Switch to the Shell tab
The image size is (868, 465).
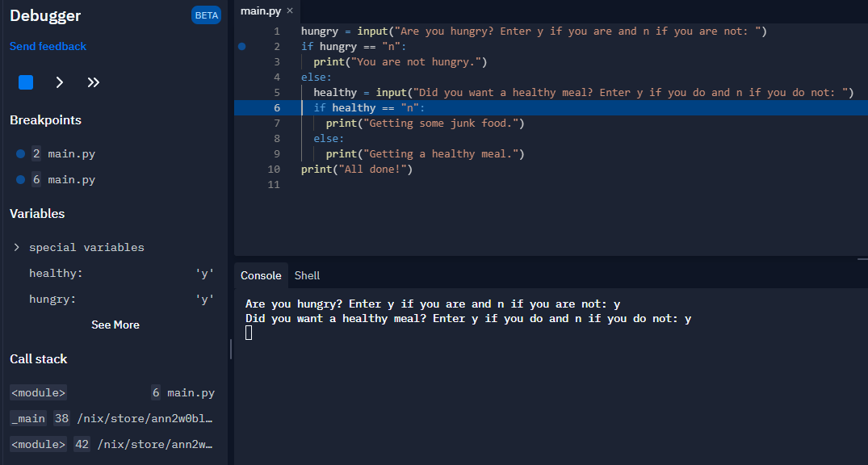[x=307, y=275]
